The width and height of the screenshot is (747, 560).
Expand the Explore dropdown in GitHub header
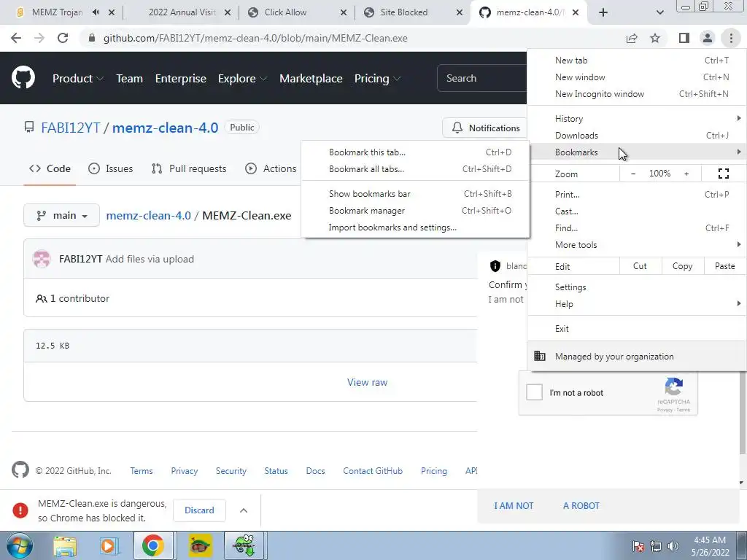point(242,79)
